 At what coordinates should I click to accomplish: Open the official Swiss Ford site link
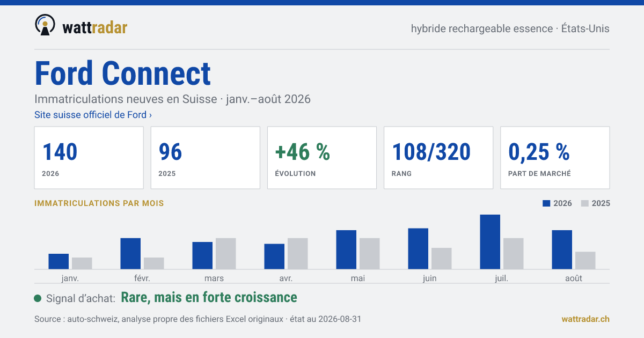[x=93, y=115]
